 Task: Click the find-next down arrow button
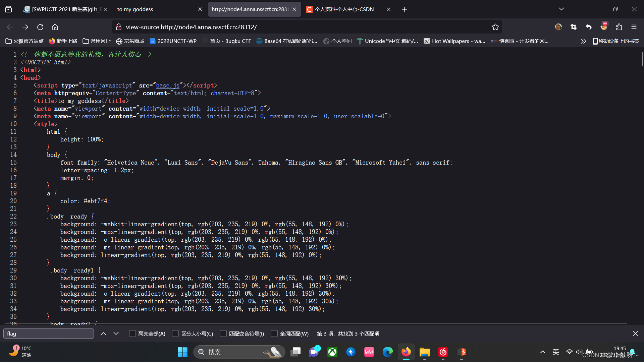tap(116, 334)
